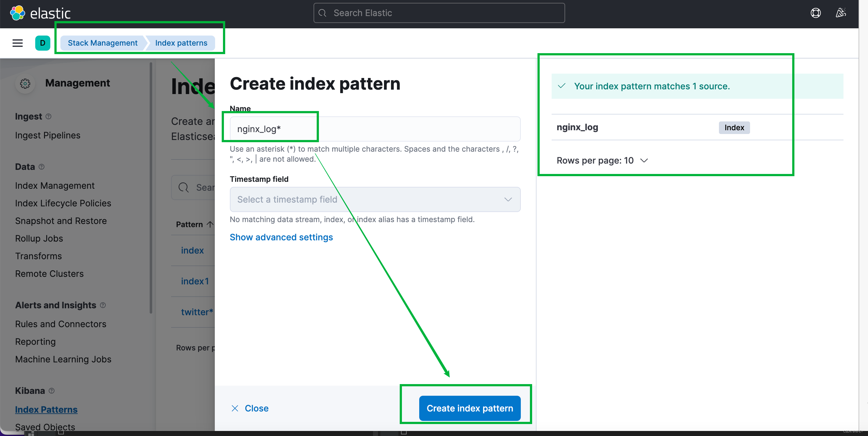The width and height of the screenshot is (868, 436).
Task: Close the create index pattern flyout
Action: click(x=250, y=408)
